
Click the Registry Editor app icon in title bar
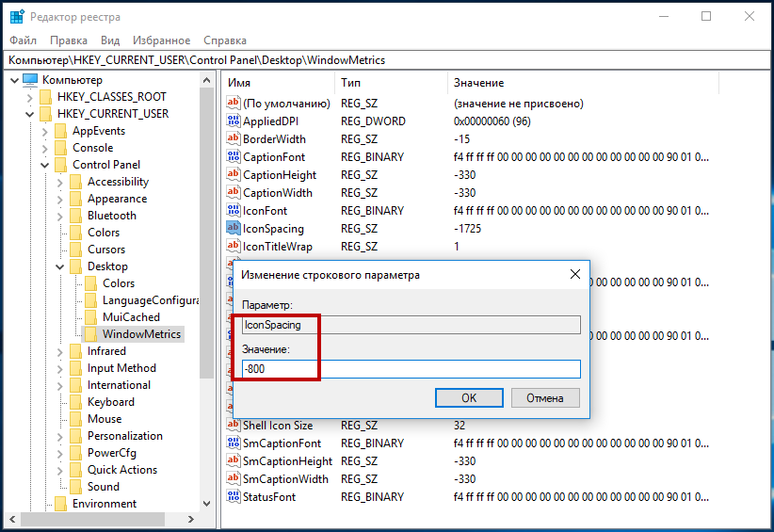(17, 17)
